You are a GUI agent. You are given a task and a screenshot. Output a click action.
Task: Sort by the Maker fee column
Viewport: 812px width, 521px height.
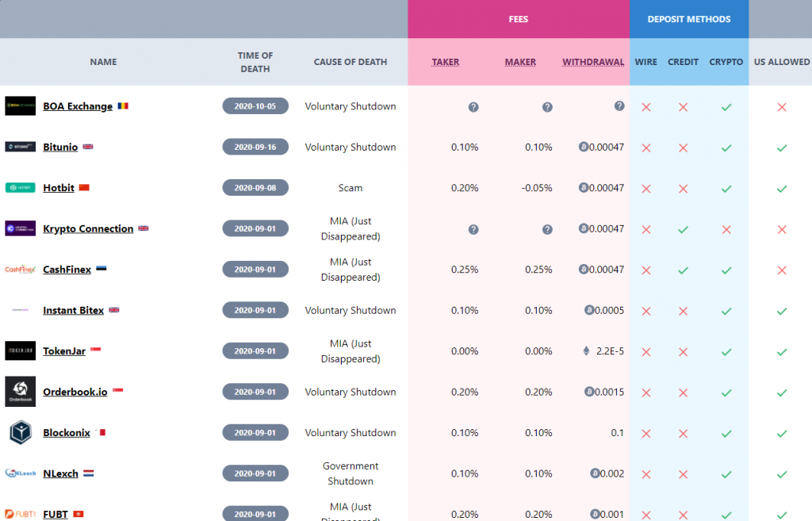click(520, 62)
